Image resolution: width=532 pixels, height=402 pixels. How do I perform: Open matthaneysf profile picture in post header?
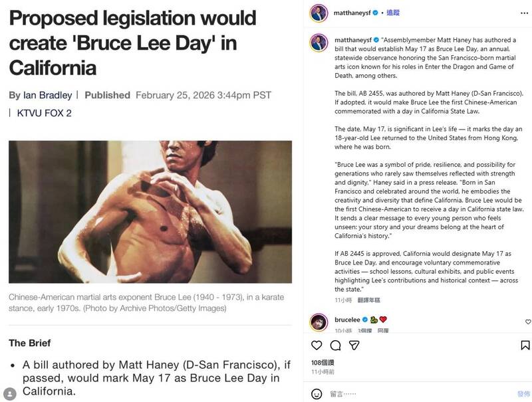pyautogui.click(x=319, y=13)
